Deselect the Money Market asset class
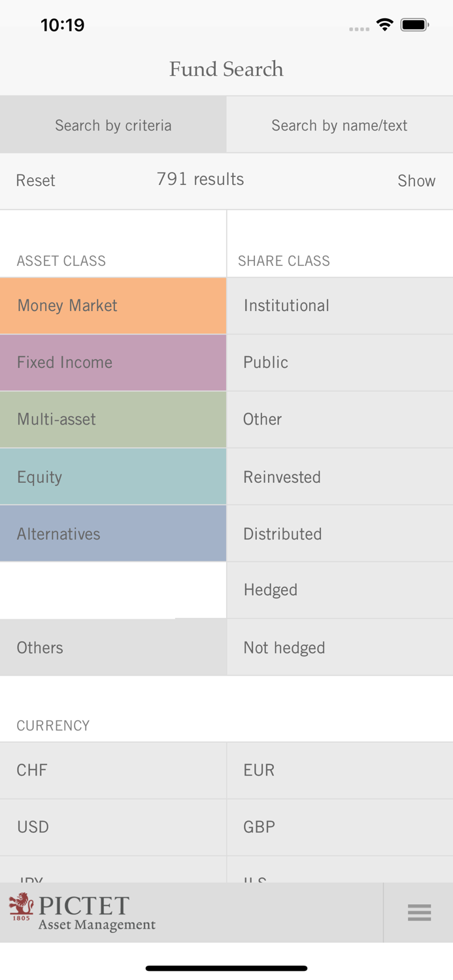This screenshot has height=980, width=453. pyautogui.click(x=113, y=305)
